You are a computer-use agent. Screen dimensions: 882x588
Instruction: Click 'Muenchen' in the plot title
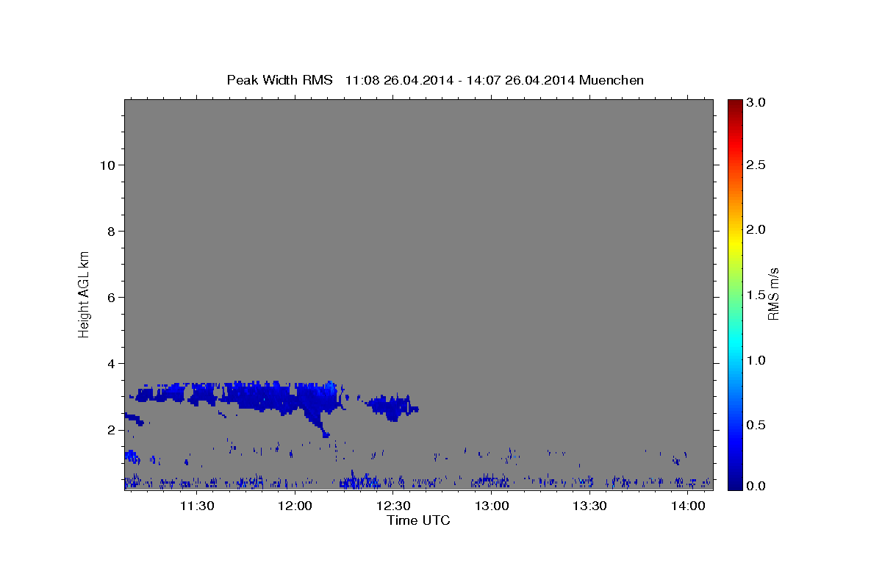click(612, 80)
